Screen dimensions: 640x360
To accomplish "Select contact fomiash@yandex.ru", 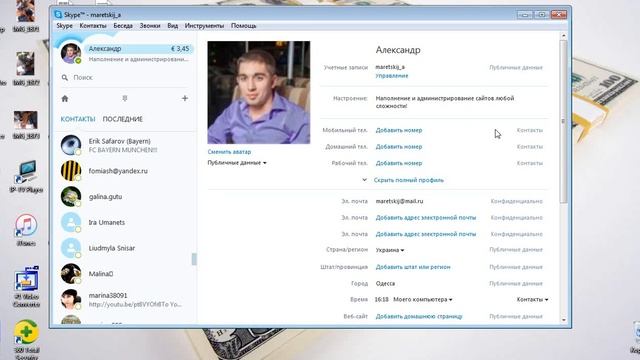I will pyautogui.click(x=124, y=171).
